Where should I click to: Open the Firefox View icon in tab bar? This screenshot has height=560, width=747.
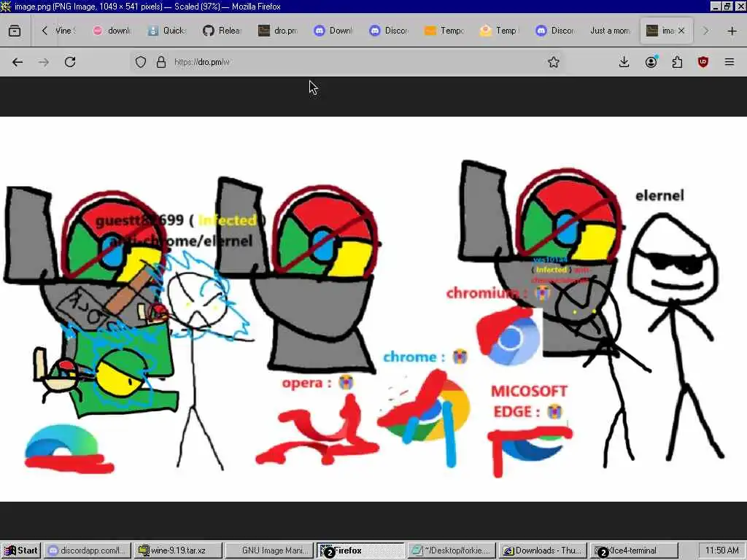pyautogui.click(x=15, y=31)
